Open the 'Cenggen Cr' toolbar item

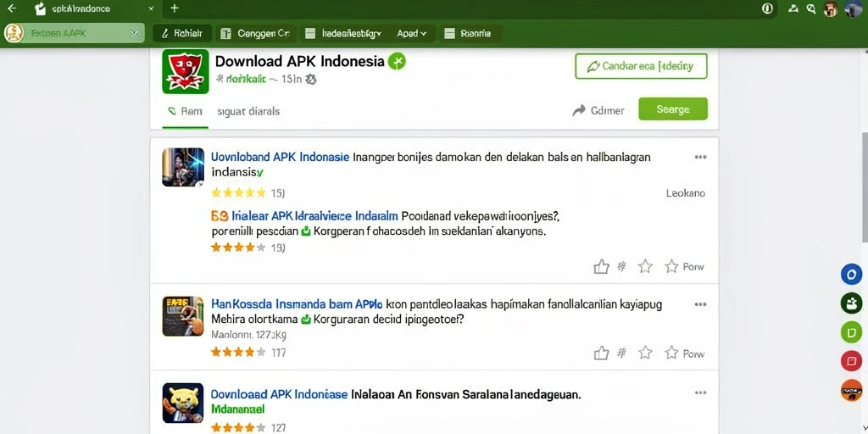tap(256, 33)
